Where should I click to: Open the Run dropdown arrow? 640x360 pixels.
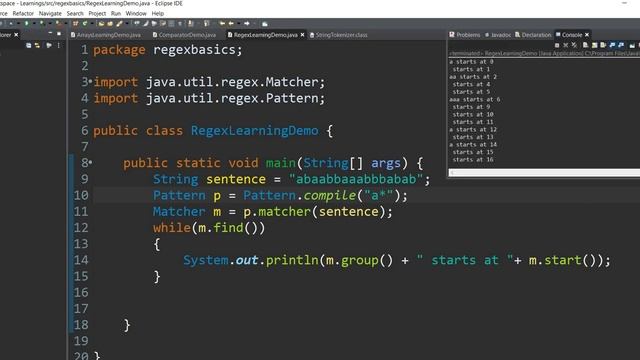34,24
